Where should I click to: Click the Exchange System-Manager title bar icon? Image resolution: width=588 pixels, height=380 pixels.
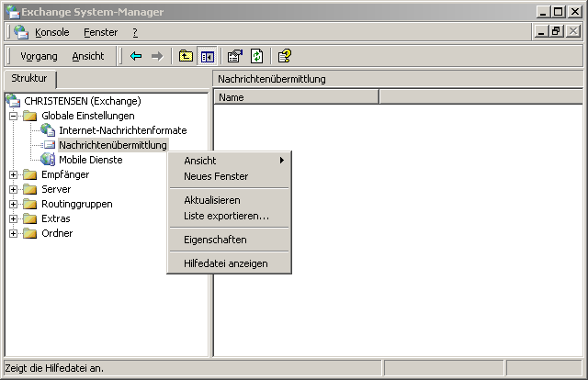click(x=12, y=12)
